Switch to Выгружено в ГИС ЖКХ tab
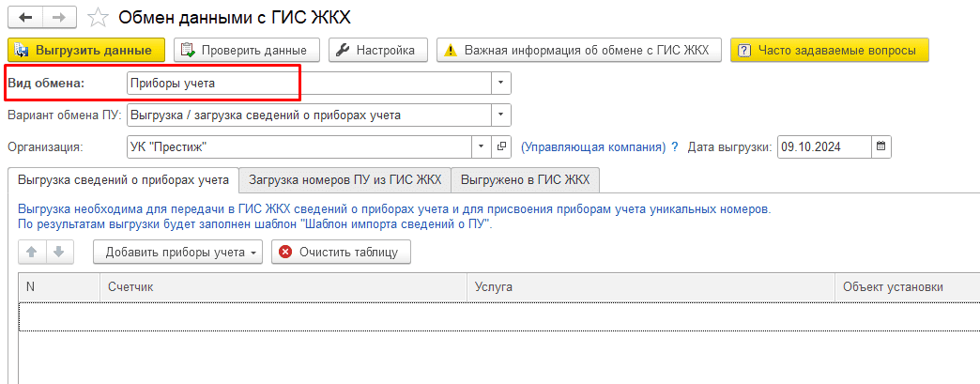This screenshot has width=980, height=384. coord(525,179)
